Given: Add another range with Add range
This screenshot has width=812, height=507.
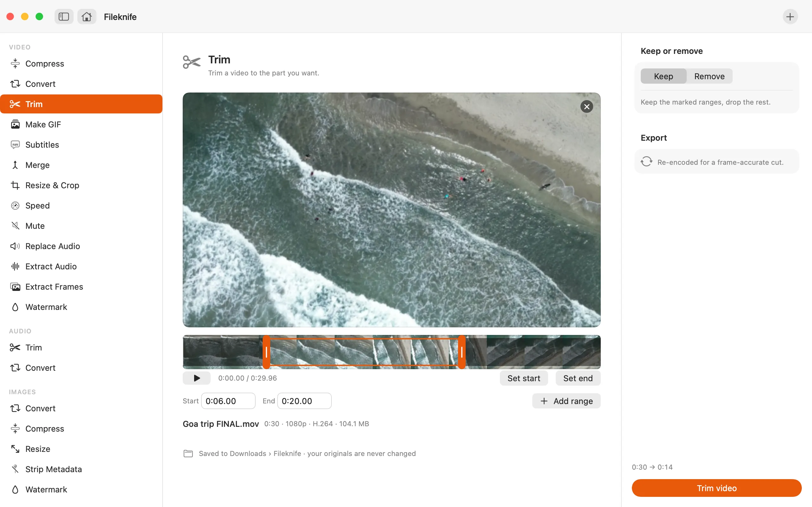Looking at the screenshot, I should coord(566,401).
